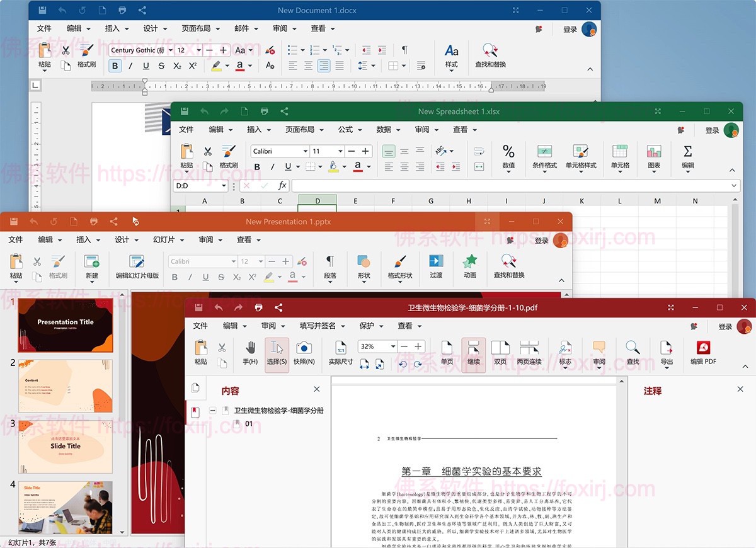This screenshot has width=756, height=548.
Task: Open the Century Gothic font dropdown
Action: click(x=171, y=50)
